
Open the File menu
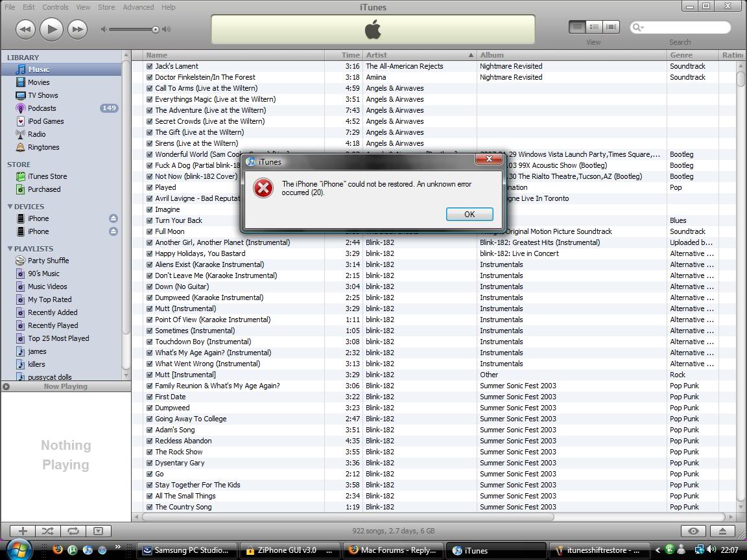10,7
